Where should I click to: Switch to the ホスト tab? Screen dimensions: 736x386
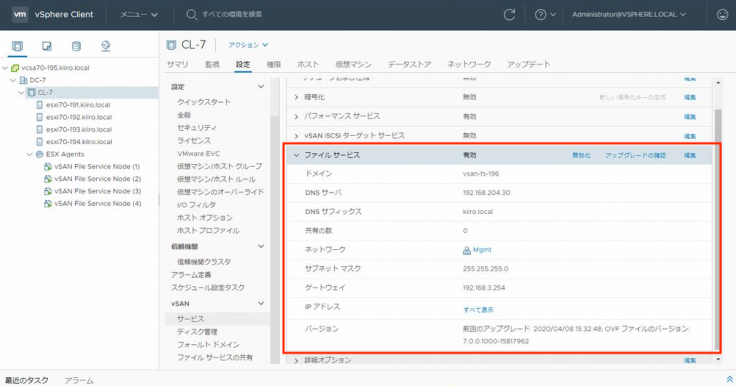(x=308, y=64)
